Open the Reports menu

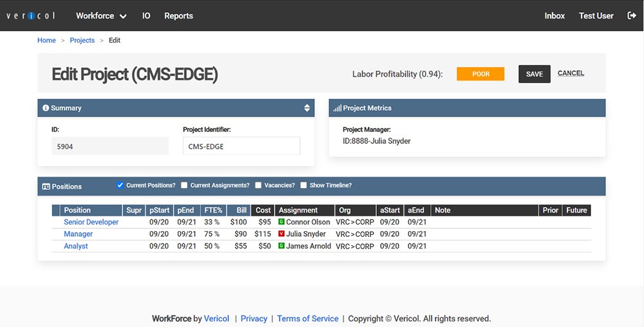(x=178, y=15)
